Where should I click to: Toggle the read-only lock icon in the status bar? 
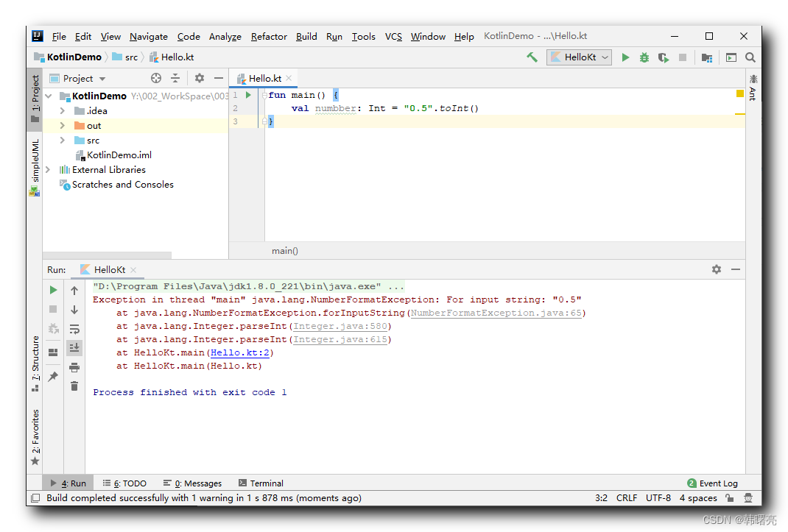pyautogui.click(x=729, y=498)
